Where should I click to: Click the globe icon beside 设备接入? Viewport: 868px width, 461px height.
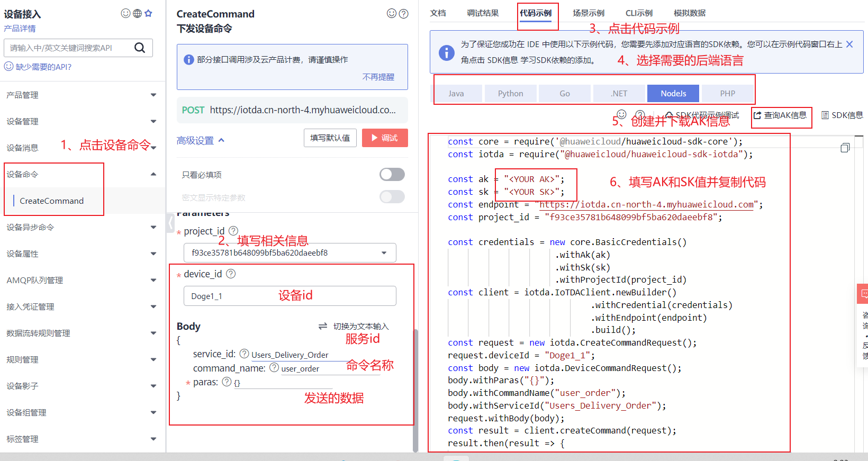point(137,13)
